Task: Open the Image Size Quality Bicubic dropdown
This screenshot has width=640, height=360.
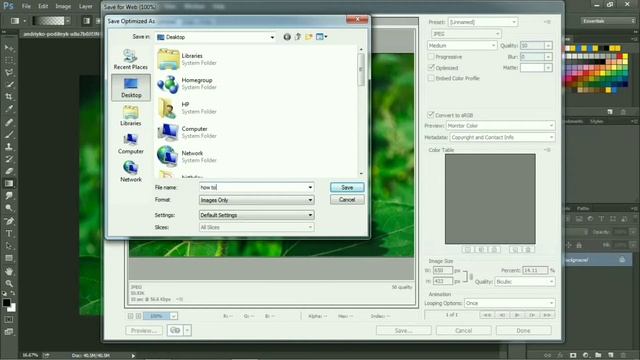Action: 524,282
